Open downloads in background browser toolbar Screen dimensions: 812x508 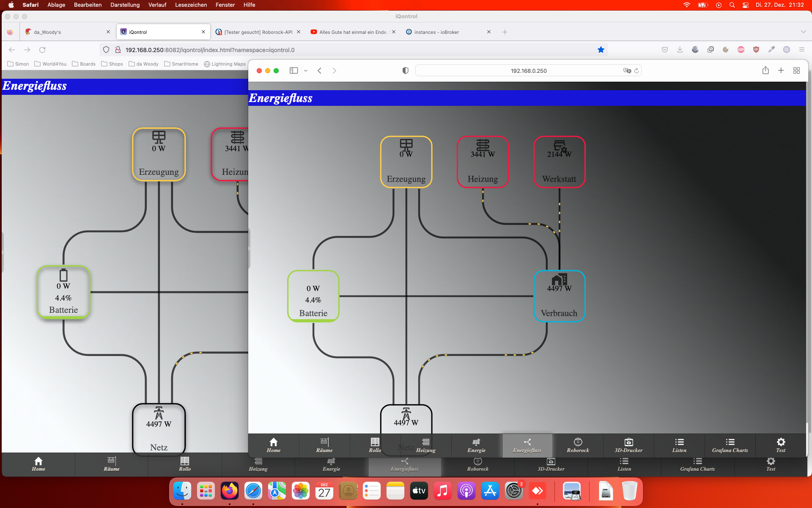[x=680, y=50]
